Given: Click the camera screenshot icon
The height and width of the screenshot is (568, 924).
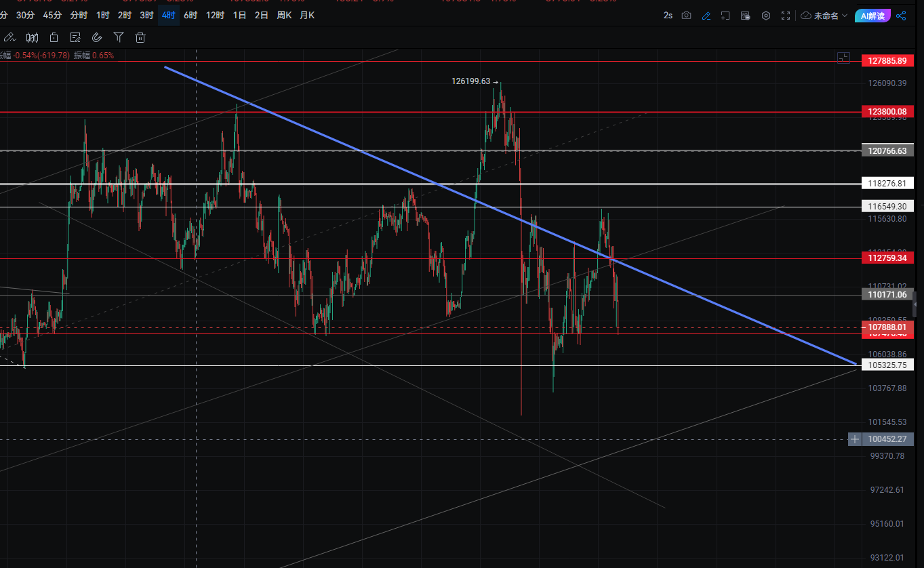Looking at the screenshot, I should (686, 16).
